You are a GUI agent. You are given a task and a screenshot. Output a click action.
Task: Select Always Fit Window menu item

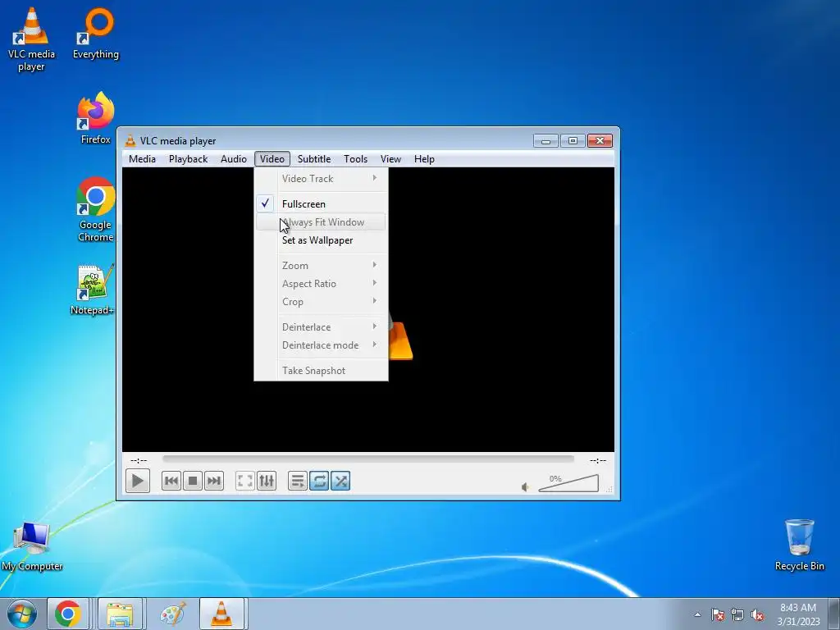(321, 222)
